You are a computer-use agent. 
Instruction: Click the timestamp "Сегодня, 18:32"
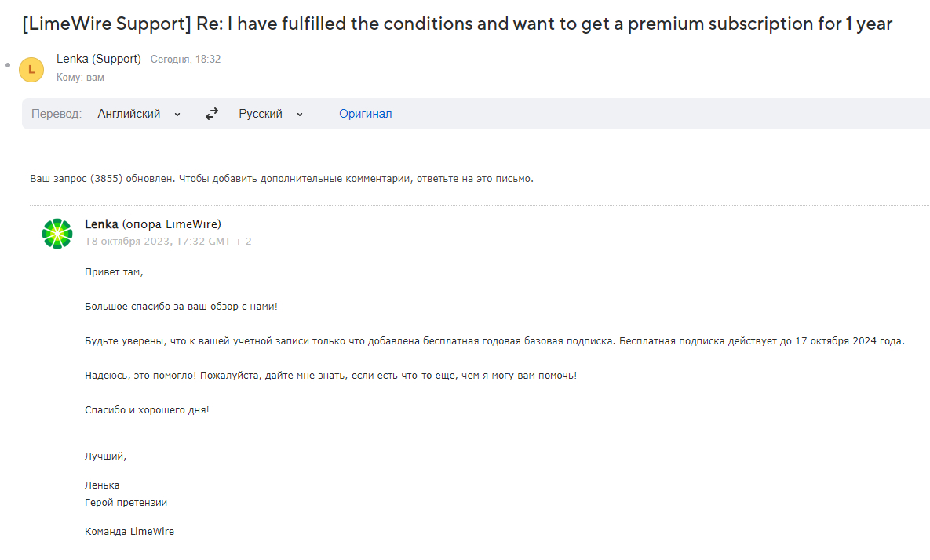pos(185,60)
